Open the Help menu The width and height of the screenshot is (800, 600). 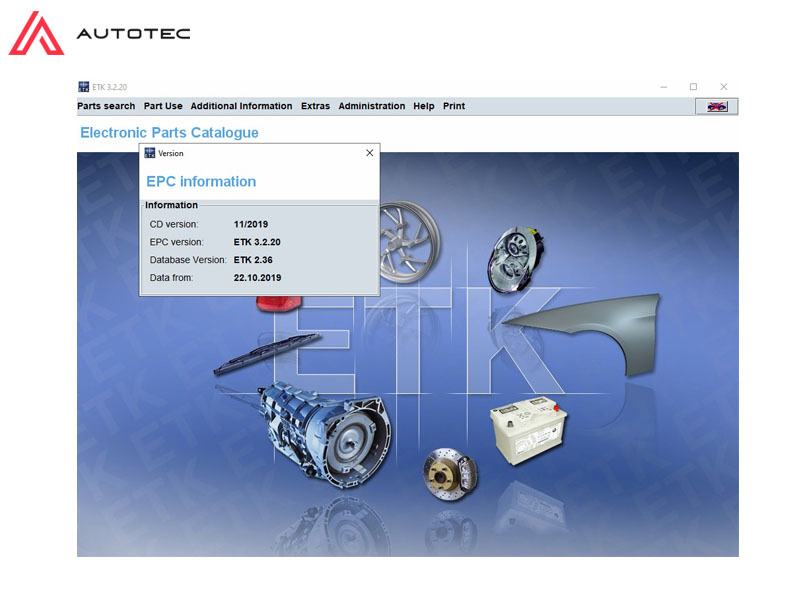(423, 106)
